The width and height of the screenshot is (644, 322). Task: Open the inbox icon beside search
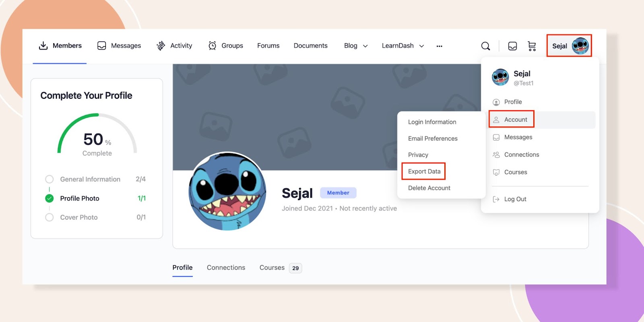pos(512,46)
